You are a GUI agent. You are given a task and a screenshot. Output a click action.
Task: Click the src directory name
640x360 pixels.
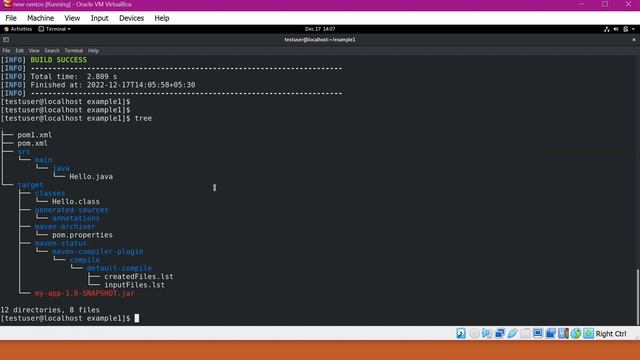[24, 151]
